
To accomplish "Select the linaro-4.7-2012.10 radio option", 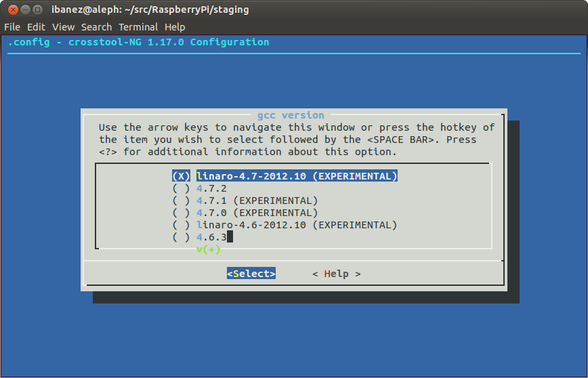I will pyautogui.click(x=285, y=176).
